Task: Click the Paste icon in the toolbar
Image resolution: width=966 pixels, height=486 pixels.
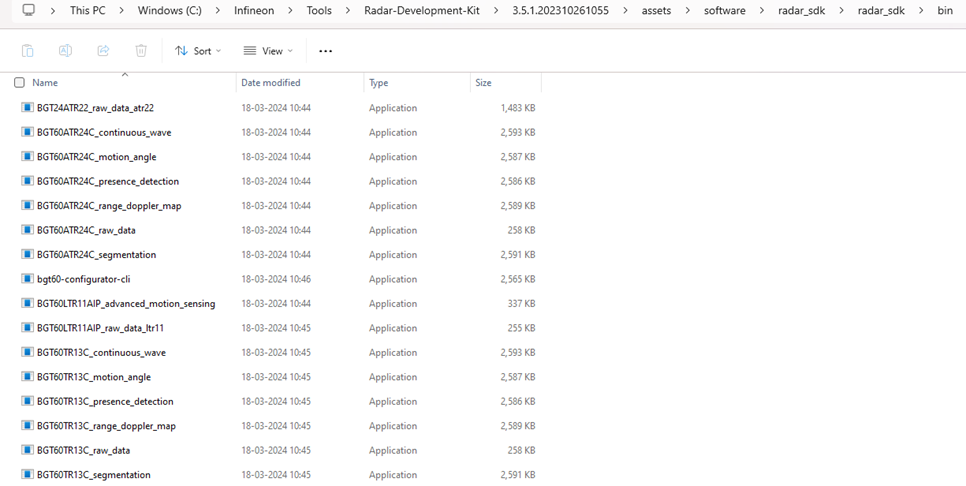Action: pos(27,51)
